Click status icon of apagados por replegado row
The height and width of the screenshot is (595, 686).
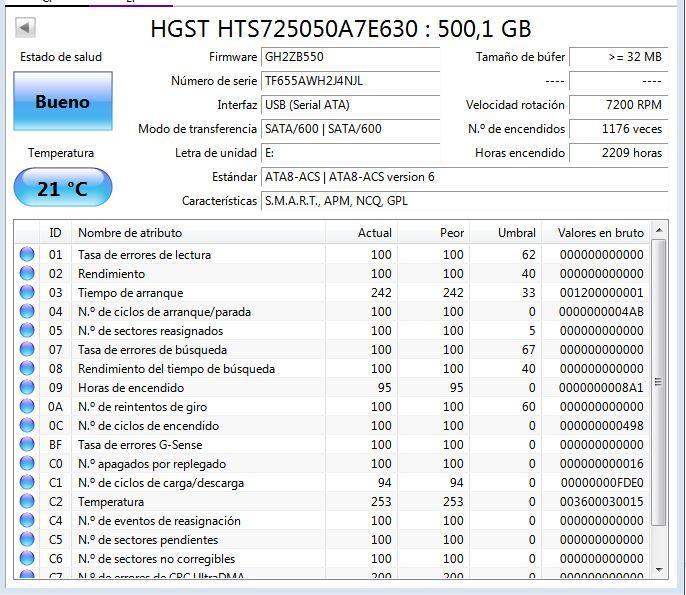(27, 463)
